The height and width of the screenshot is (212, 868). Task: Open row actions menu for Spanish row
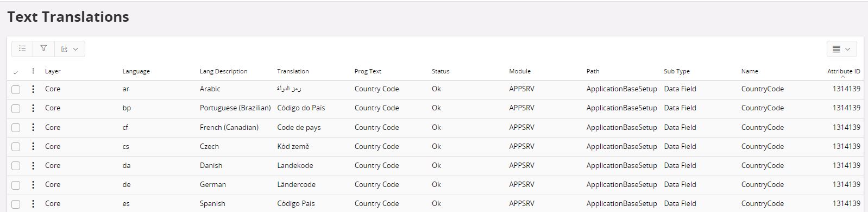click(x=33, y=203)
